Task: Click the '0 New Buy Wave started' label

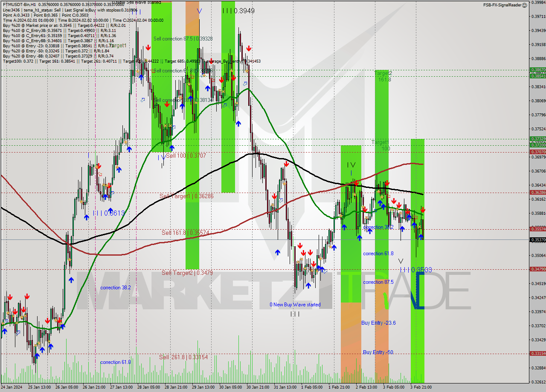Action: 295,305
